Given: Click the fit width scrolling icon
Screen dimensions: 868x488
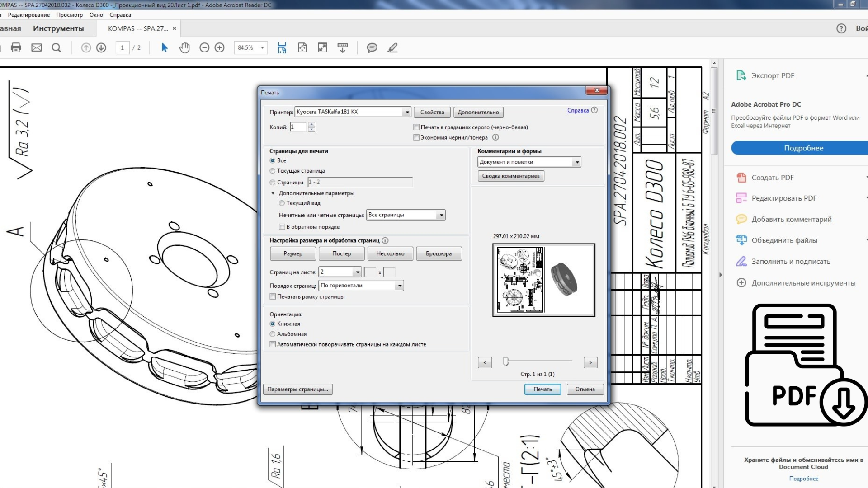Looking at the screenshot, I should pyautogui.click(x=282, y=47).
